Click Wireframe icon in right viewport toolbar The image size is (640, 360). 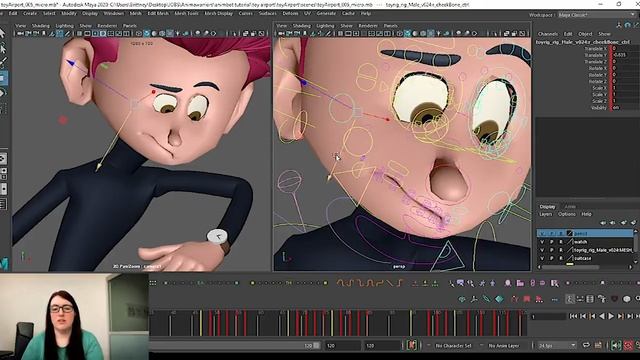pyautogui.click(x=400, y=33)
